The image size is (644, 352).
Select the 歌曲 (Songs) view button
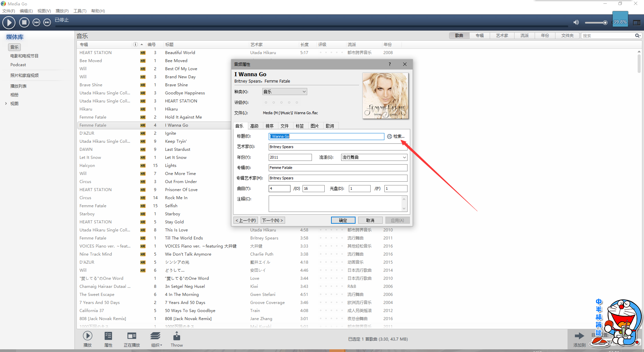459,36
